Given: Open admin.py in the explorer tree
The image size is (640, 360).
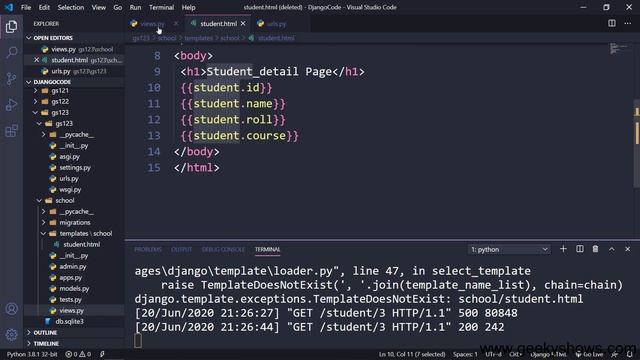Looking at the screenshot, I should 73,267.
